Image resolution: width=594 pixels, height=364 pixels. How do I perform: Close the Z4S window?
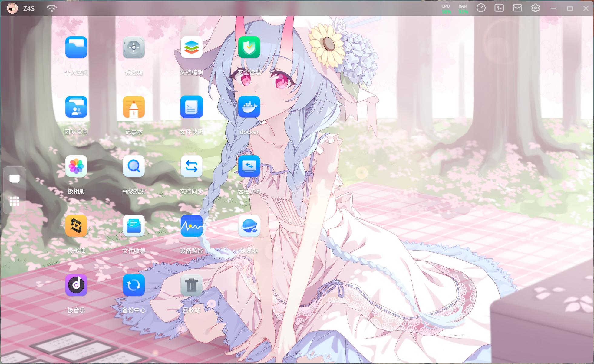(586, 8)
